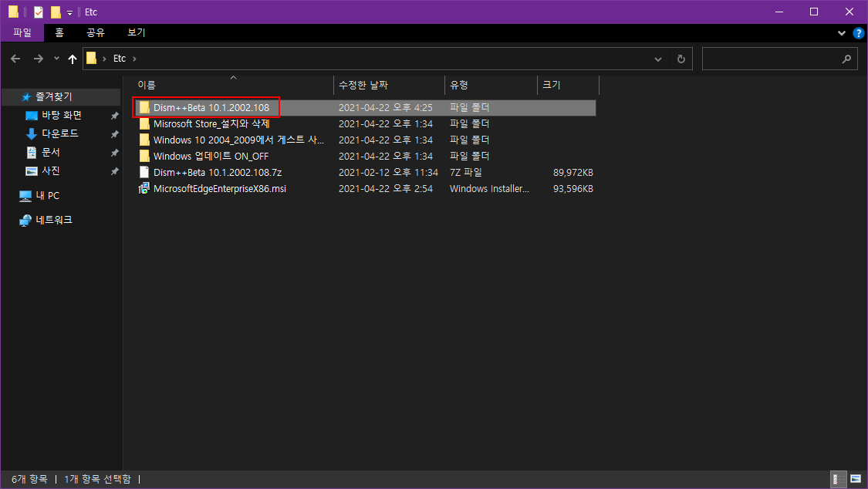Click 89,972KB size cell
Viewport: 868px width, 489px height.
pyautogui.click(x=573, y=173)
